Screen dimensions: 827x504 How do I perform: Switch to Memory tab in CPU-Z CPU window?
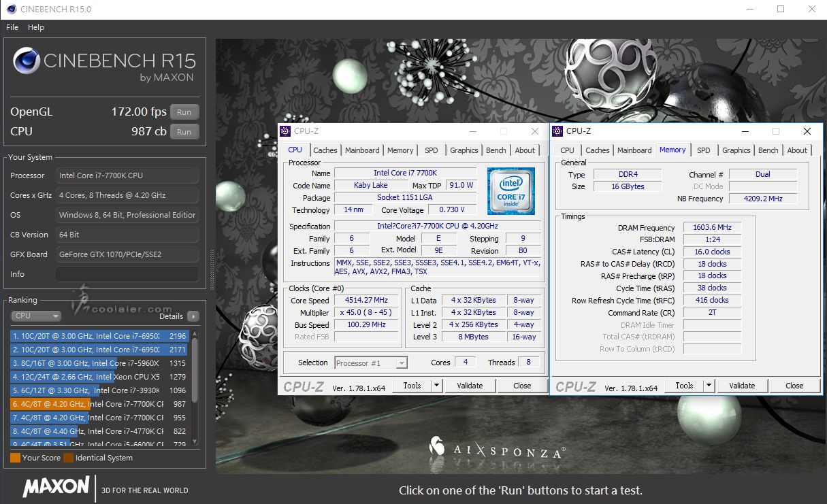[400, 150]
